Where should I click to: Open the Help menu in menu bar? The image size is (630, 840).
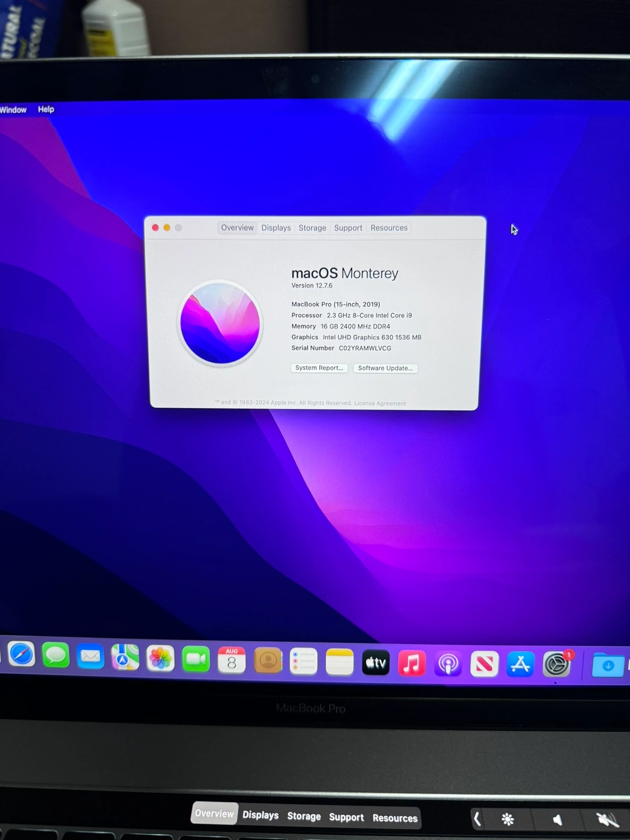(46, 109)
